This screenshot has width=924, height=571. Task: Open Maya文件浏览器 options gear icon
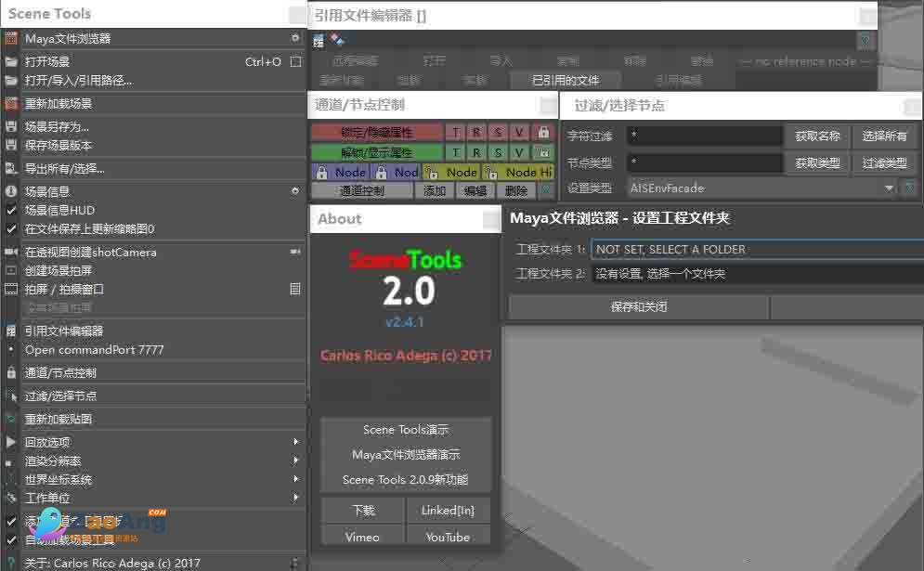coord(295,38)
